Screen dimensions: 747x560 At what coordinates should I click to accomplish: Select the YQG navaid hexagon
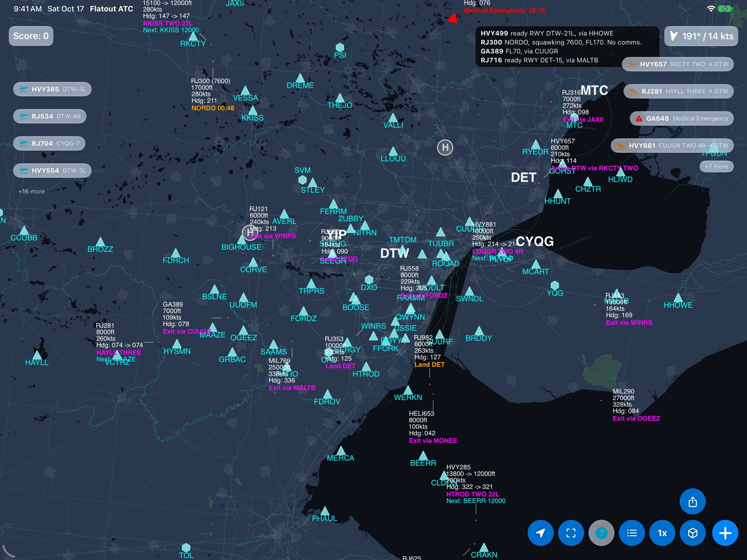pyautogui.click(x=555, y=285)
